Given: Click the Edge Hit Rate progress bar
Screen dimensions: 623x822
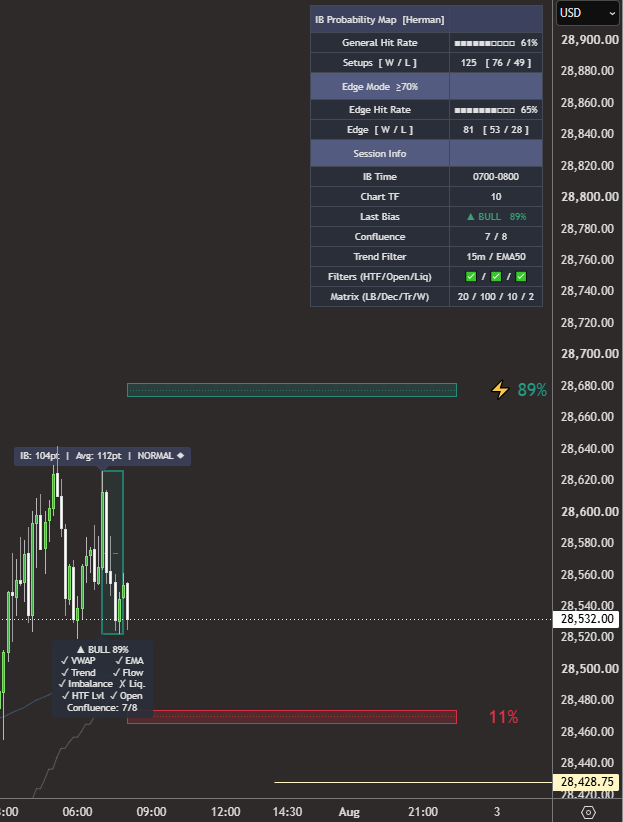Looking at the screenshot, I should click(x=485, y=110).
